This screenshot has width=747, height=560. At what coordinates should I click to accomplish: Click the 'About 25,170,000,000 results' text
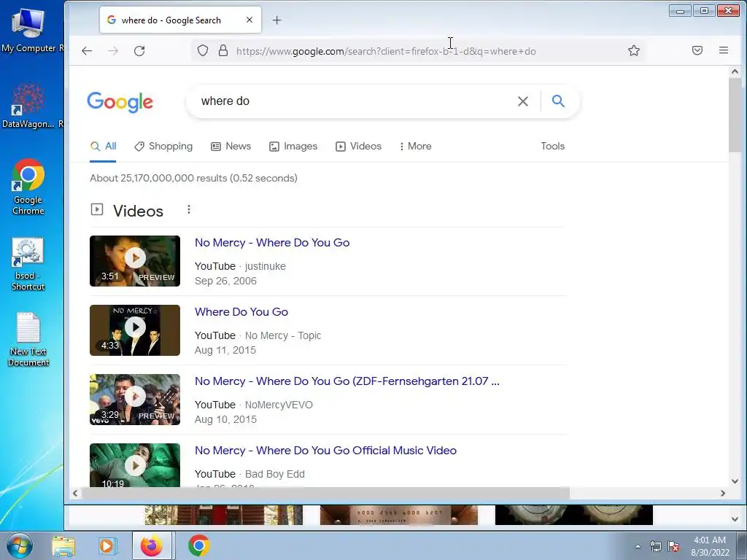point(193,178)
